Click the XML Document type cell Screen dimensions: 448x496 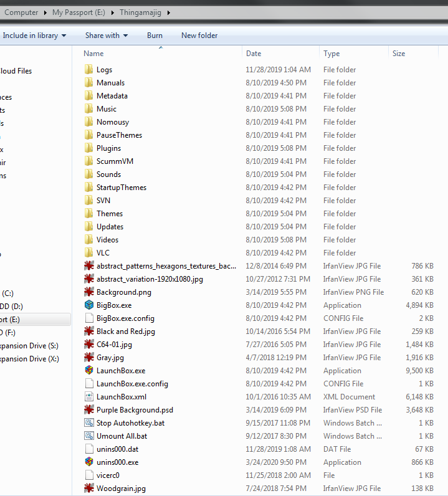click(x=349, y=397)
